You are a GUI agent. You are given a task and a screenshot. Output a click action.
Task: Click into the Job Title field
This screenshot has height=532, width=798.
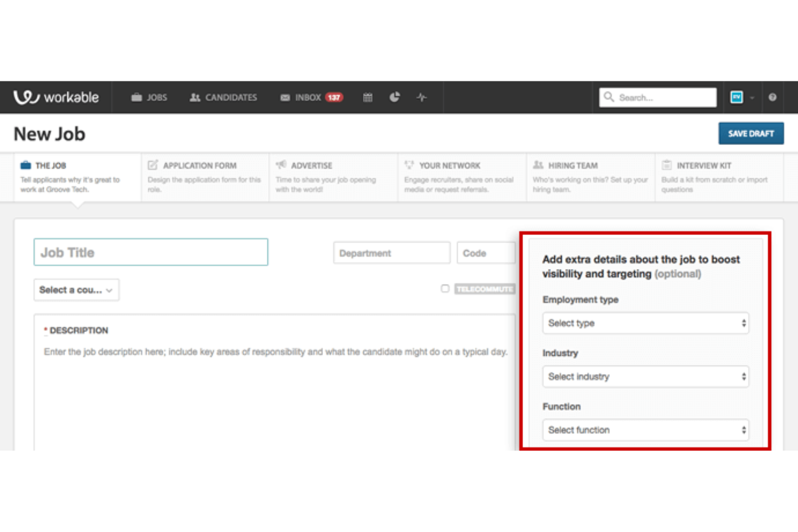(150, 252)
